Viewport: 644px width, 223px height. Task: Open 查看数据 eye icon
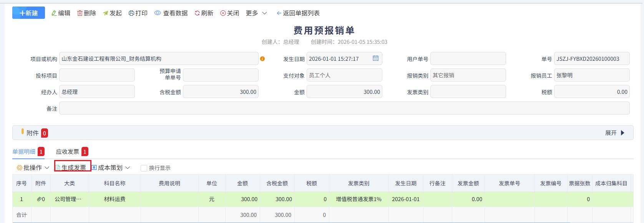pyautogui.click(x=158, y=13)
